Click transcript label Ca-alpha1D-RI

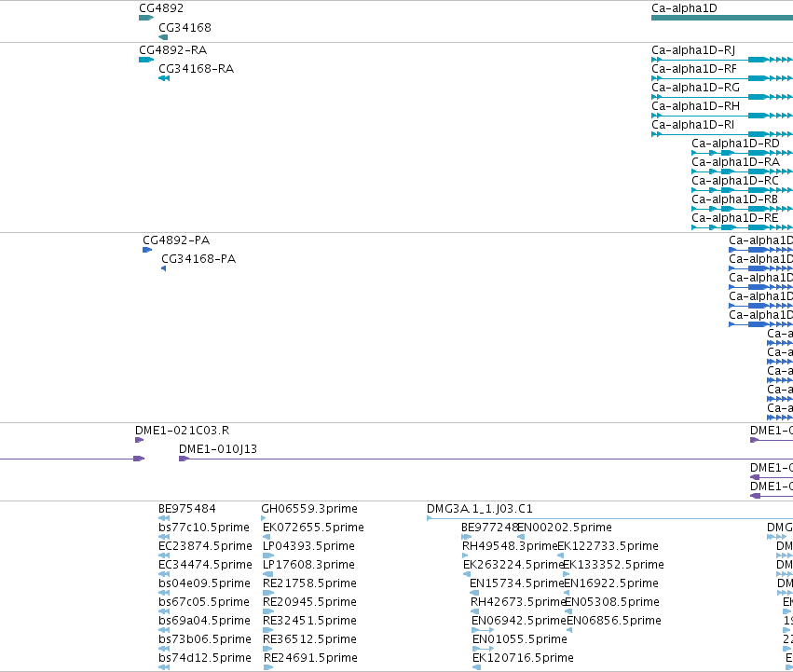pos(693,125)
